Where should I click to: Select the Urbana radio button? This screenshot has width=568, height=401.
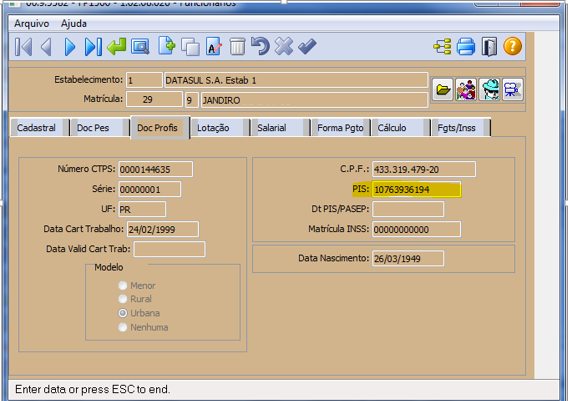click(123, 313)
